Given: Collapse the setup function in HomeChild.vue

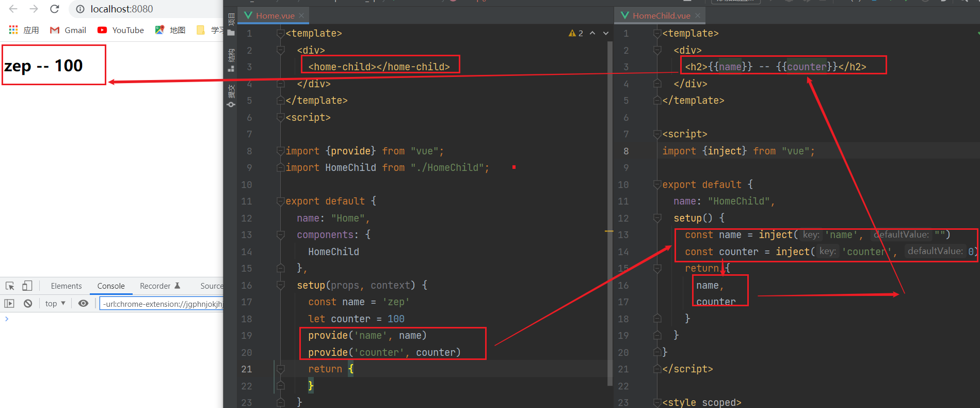Looking at the screenshot, I should point(657,218).
